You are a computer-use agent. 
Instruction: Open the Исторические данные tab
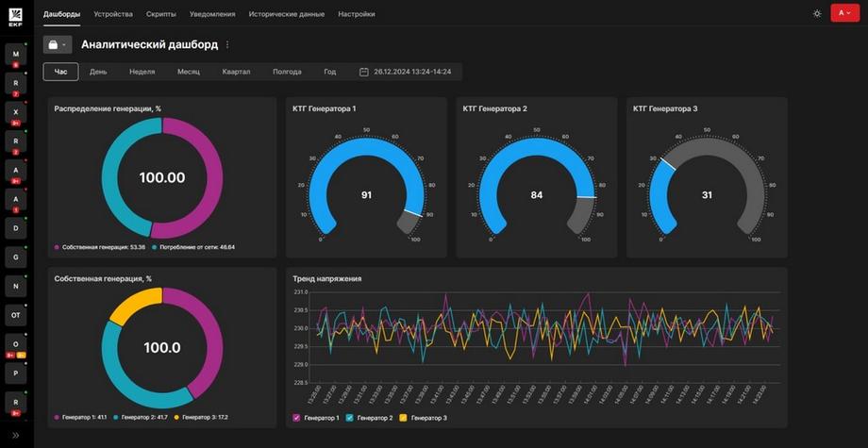(x=287, y=14)
